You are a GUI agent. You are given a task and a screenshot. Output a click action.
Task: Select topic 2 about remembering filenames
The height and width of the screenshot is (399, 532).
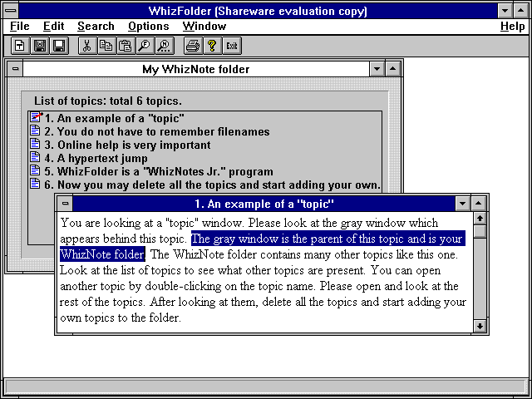click(156, 131)
